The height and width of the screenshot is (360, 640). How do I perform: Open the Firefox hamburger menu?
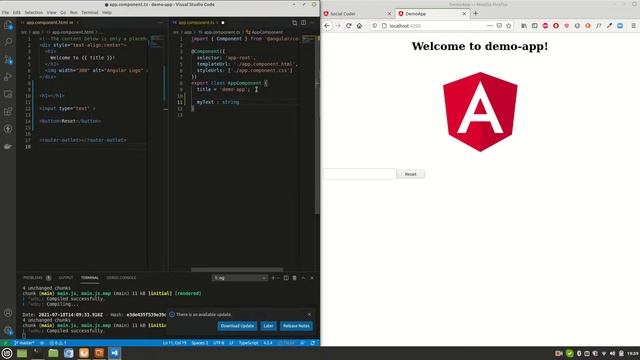[633, 26]
